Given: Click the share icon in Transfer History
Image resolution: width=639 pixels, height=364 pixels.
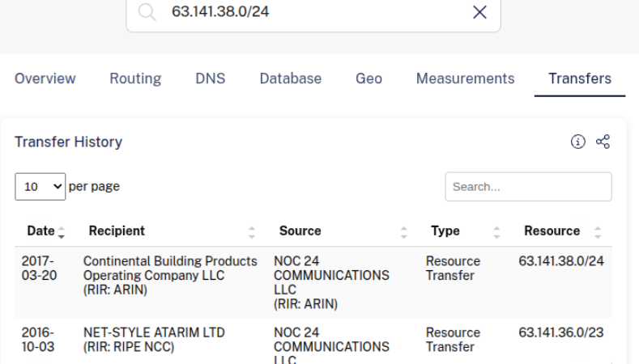Looking at the screenshot, I should 603,142.
